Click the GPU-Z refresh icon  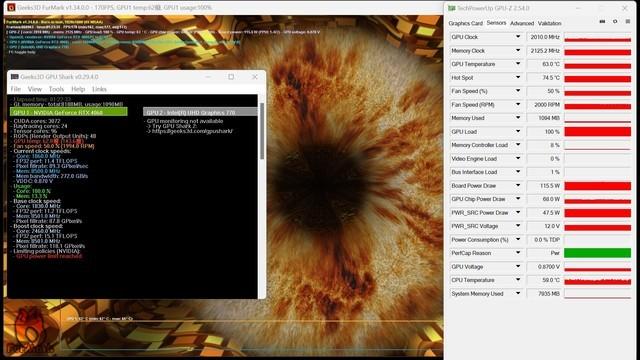click(615, 22)
